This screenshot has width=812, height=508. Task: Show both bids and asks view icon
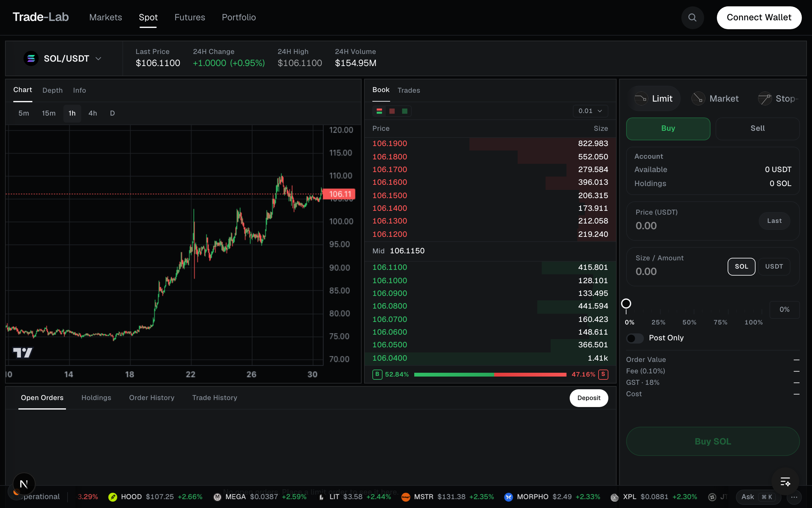pyautogui.click(x=379, y=111)
